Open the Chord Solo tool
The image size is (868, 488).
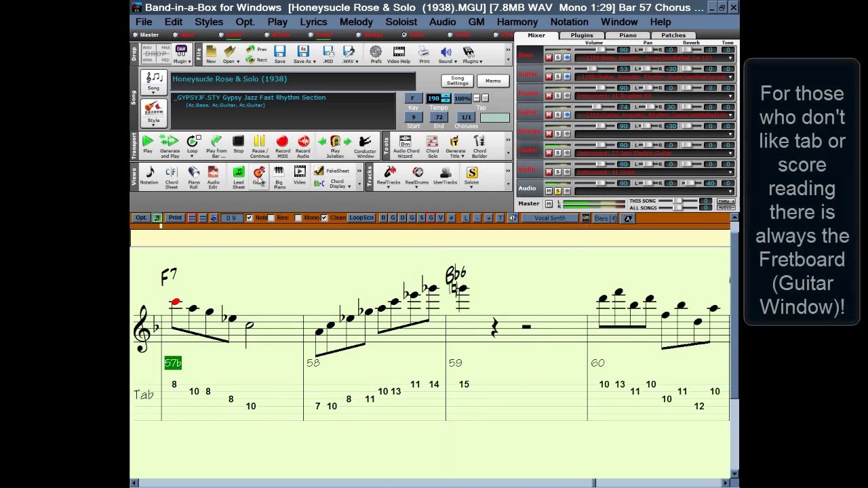(432, 146)
